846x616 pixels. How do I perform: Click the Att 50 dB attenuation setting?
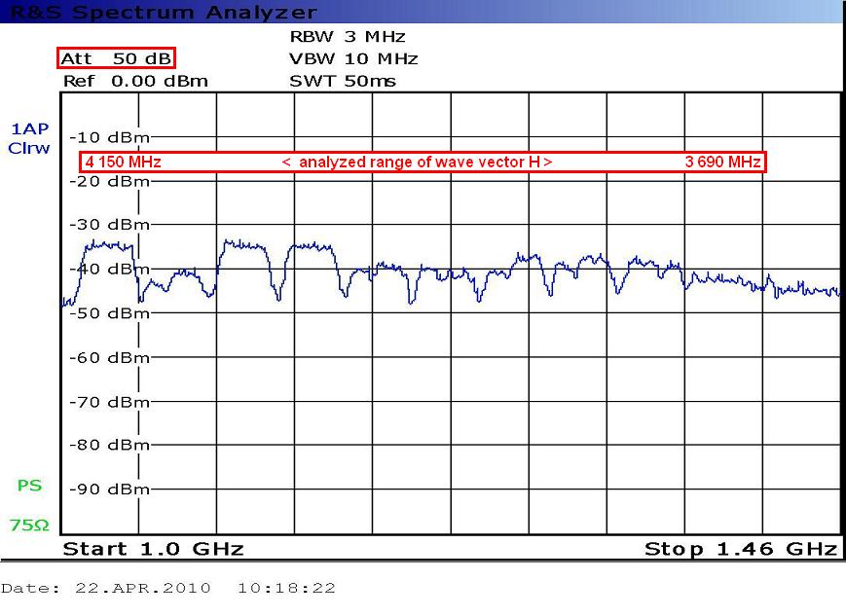click(x=116, y=58)
